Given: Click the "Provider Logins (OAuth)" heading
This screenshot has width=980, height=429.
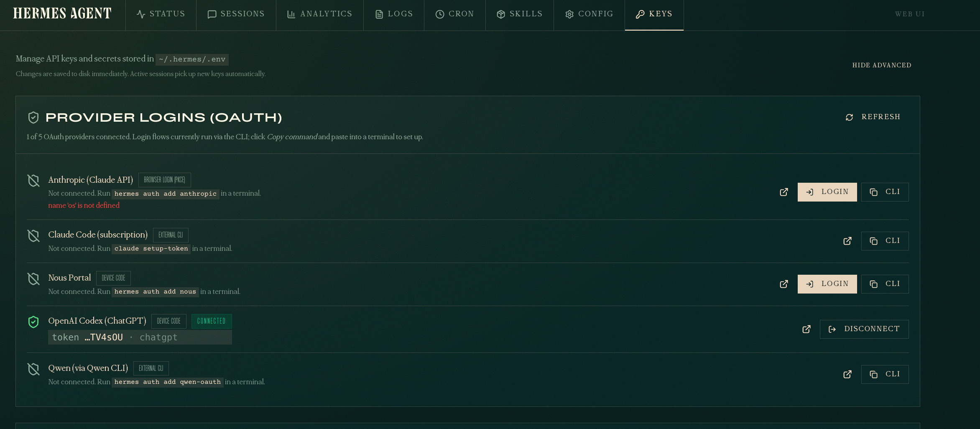Looking at the screenshot, I should click(164, 117).
